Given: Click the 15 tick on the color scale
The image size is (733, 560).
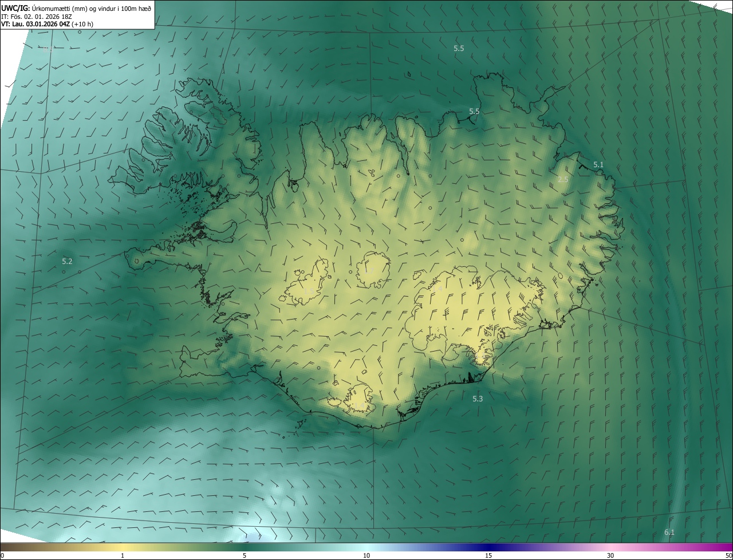Looking at the screenshot, I should [488, 555].
